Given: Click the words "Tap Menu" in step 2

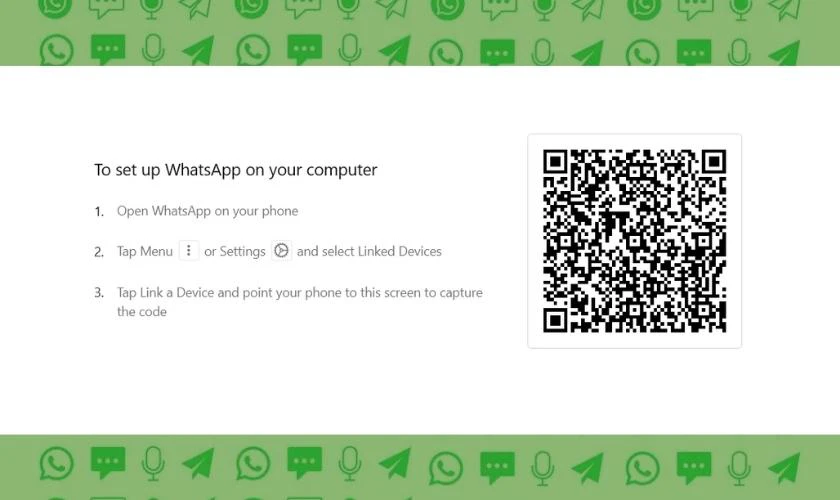Looking at the screenshot, I should [145, 251].
